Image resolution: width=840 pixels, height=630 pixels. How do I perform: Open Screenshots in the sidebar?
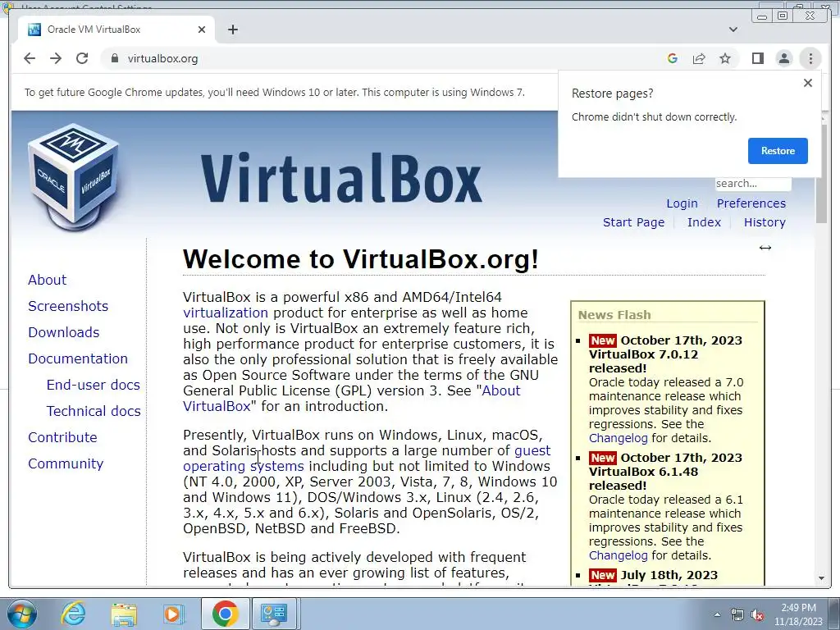tap(68, 306)
